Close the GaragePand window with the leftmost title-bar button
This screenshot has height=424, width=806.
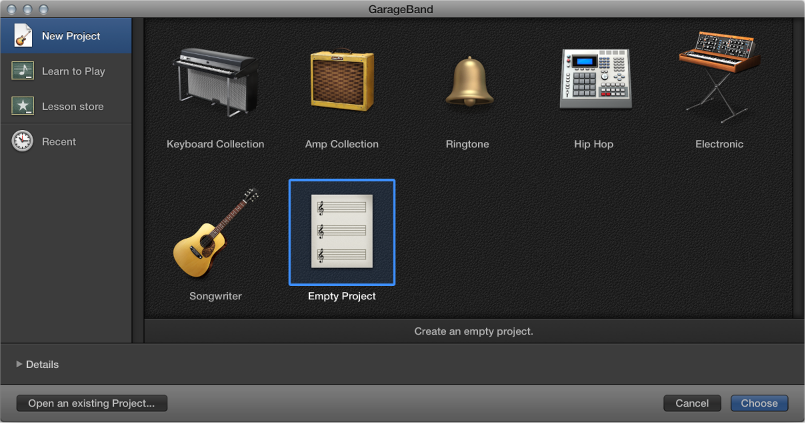[11, 9]
